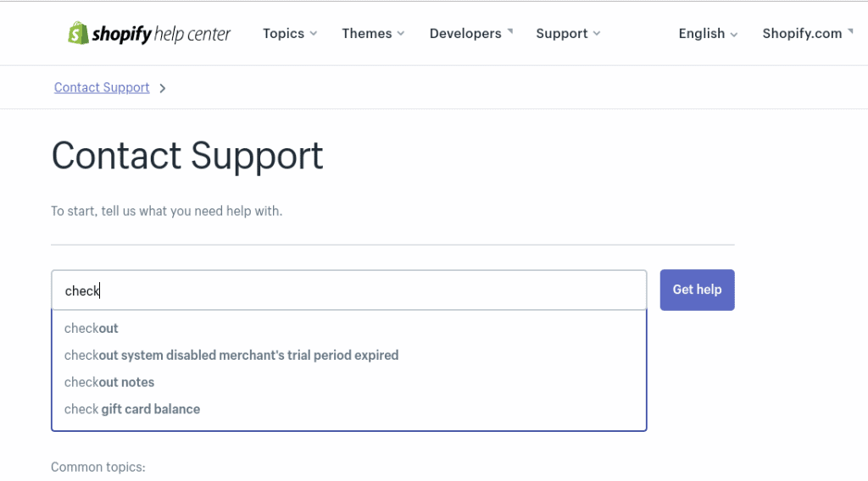Click the external-link arrow beside Shopify.com
The height and width of the screenshot is (481, 868).
(x=850, y=31)
